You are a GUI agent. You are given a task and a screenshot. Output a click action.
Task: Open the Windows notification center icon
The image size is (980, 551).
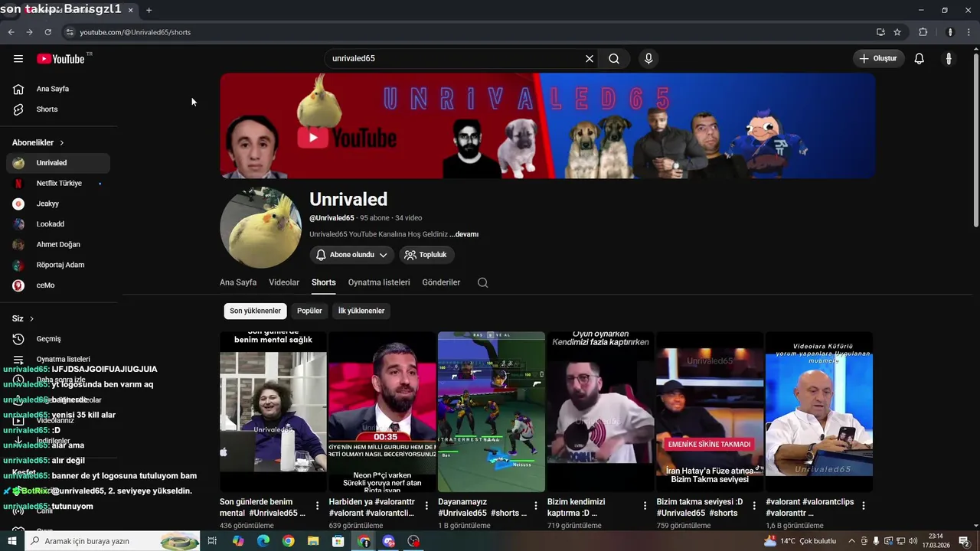(x=964, y=541)
